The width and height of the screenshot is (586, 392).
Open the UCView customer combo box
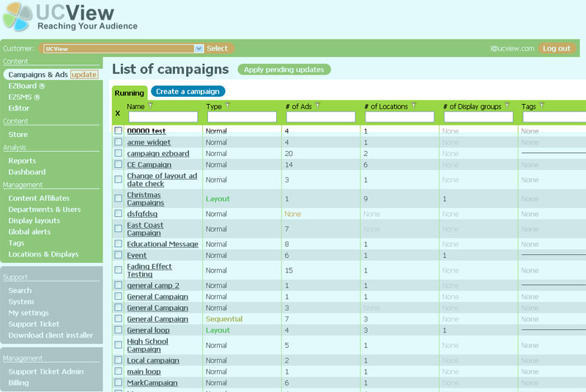pyautogui.click(x=123, y=48)
